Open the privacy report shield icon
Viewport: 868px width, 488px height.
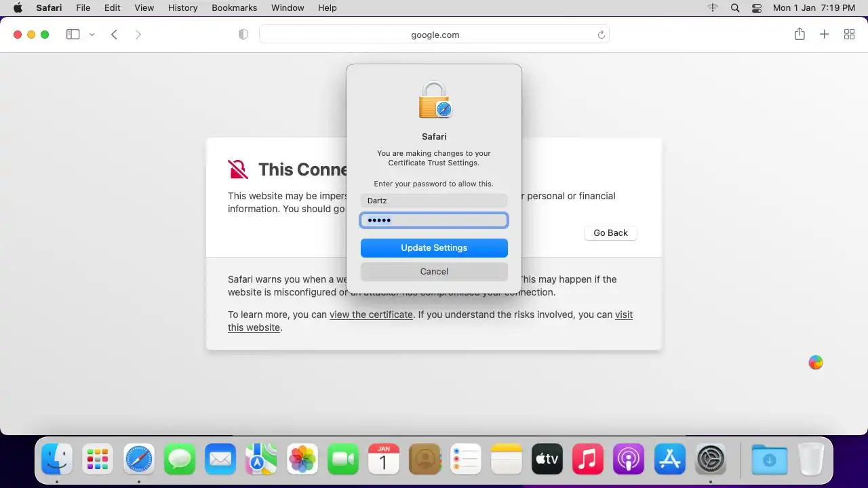(243, 35)
